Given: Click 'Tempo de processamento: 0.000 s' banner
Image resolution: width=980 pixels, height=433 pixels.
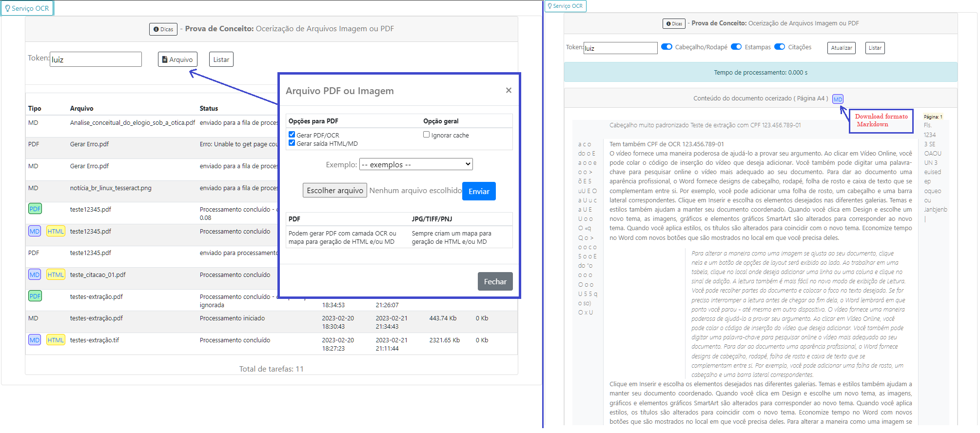Looking at the screenshot, I should pos(761,72).
